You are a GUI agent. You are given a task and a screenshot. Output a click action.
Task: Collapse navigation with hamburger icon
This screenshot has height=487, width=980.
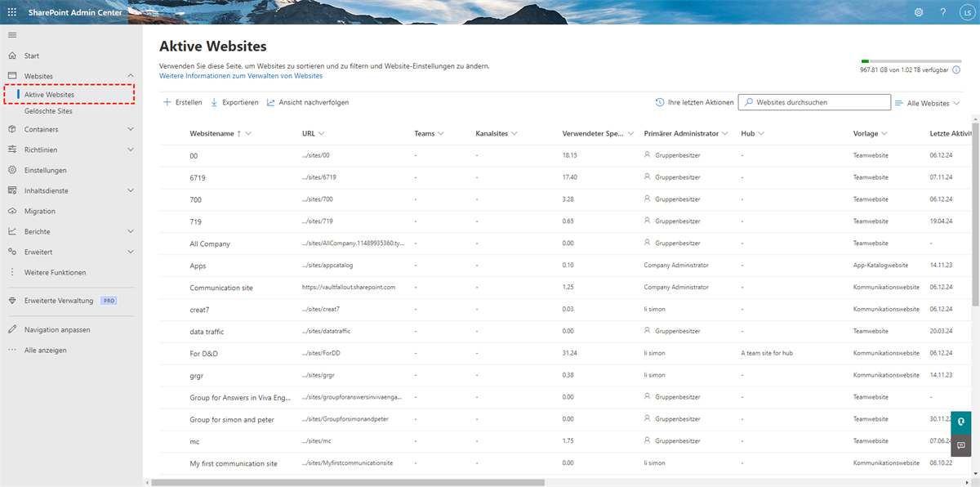pos(12,35)
